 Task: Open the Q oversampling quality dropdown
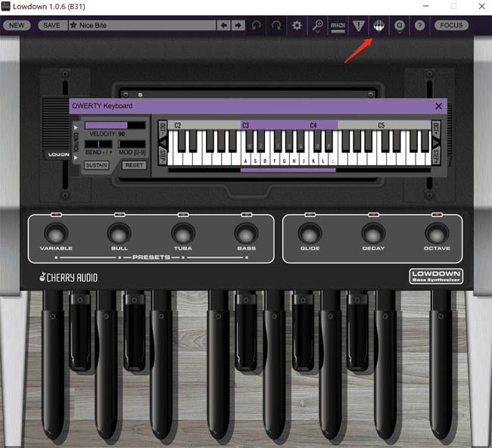click(400, 26)
